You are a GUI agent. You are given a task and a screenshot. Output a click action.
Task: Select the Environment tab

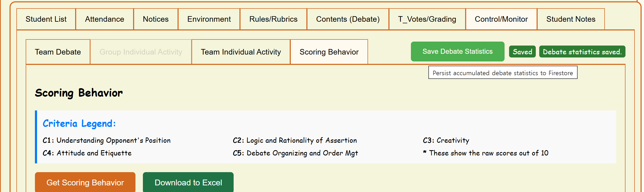click(x=209, y=19)
